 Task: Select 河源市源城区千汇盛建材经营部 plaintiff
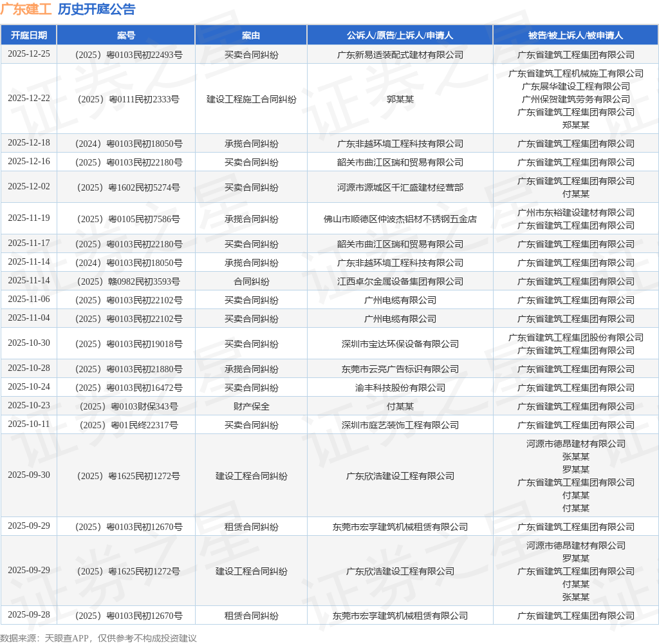point(400,187)
